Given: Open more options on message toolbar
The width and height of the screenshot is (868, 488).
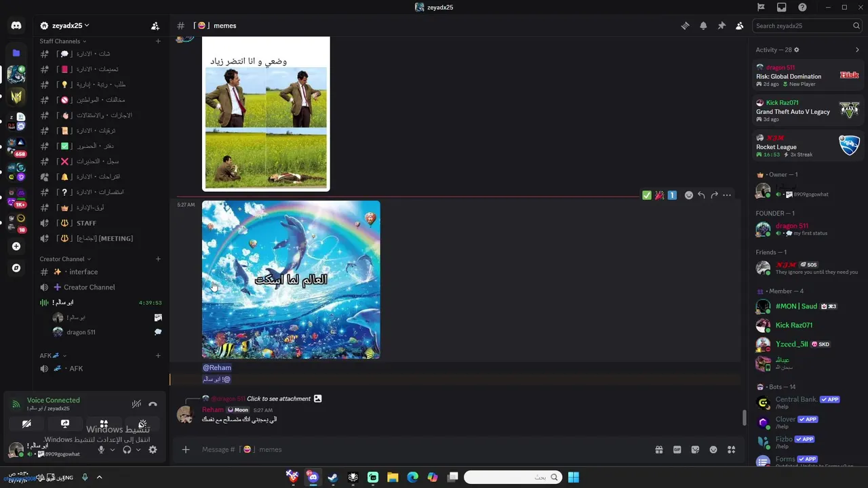Looking at the screenshot, I should [727, 195].
